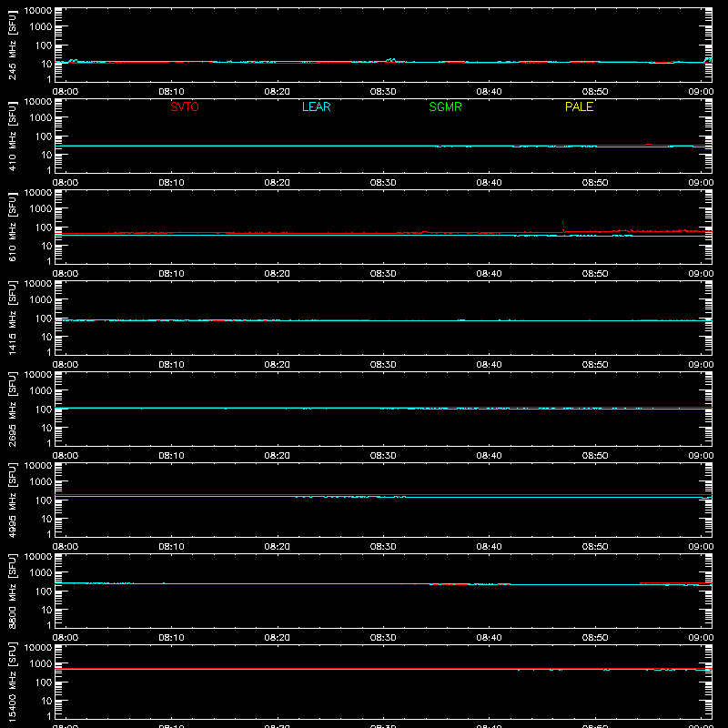This screenshot has width=728, height=728.
Task: Click the 10 y-axis label of 8800 MHz panel
Action: [x=46, y=610]
